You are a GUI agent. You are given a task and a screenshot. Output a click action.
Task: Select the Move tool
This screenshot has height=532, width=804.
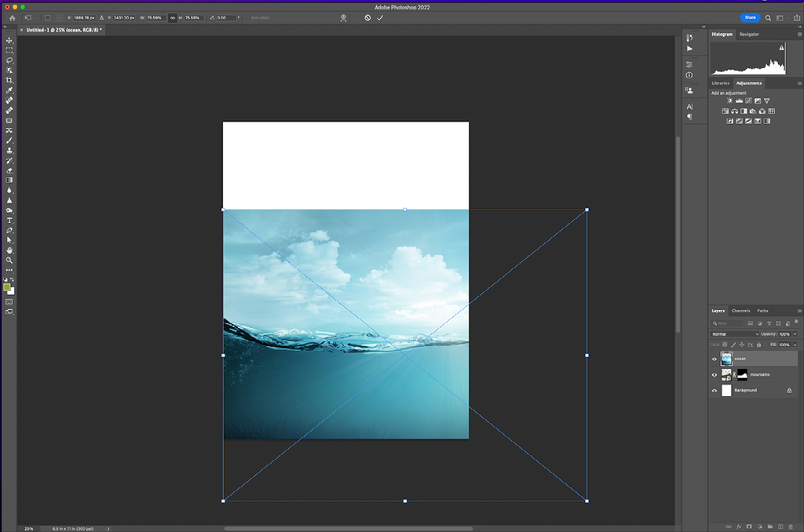[9, 40]
